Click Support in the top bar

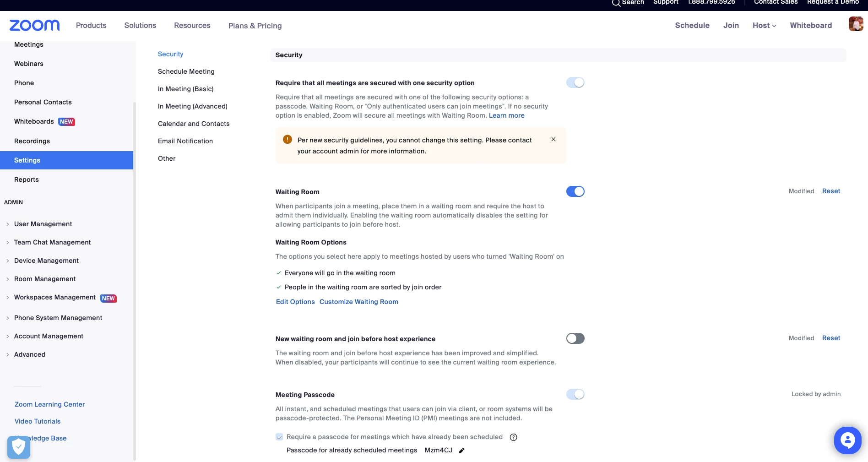(x=666, y=2)
